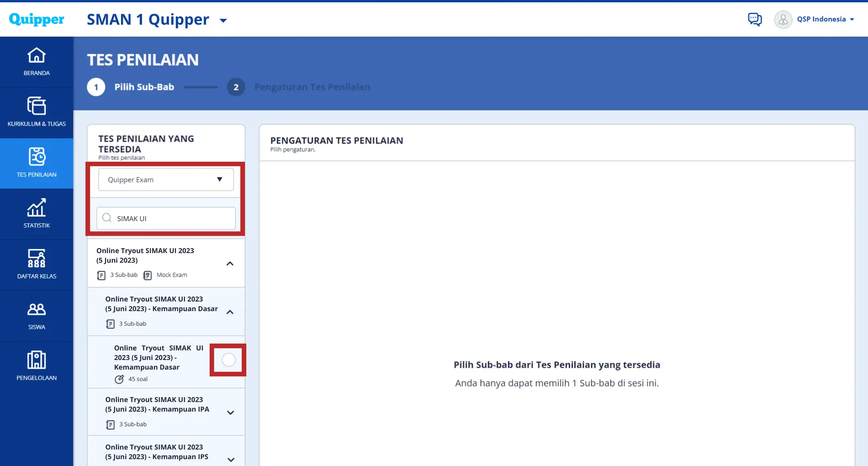Select the Tes Penilaian sidebar icon
868x466 pixels.
(37, 157)
